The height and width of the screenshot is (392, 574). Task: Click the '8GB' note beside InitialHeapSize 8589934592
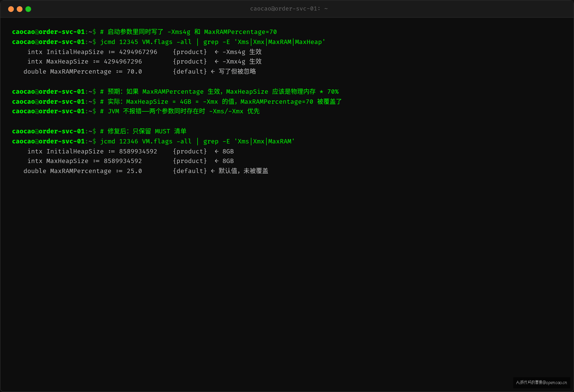[x=228, y=151]
